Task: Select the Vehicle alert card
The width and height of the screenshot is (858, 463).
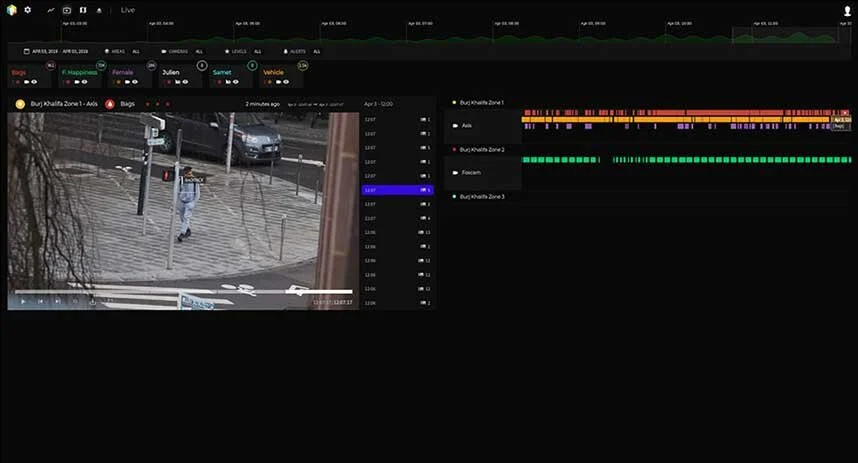Action: 283,76
